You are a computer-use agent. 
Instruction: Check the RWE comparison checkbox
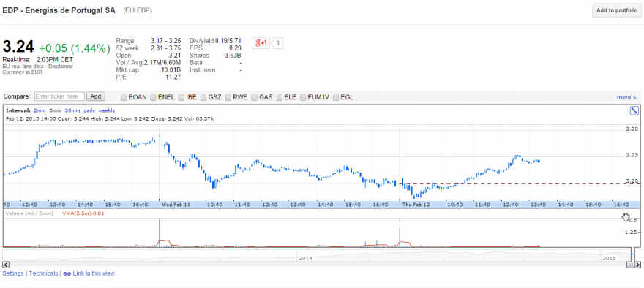[x=228, y=98]
